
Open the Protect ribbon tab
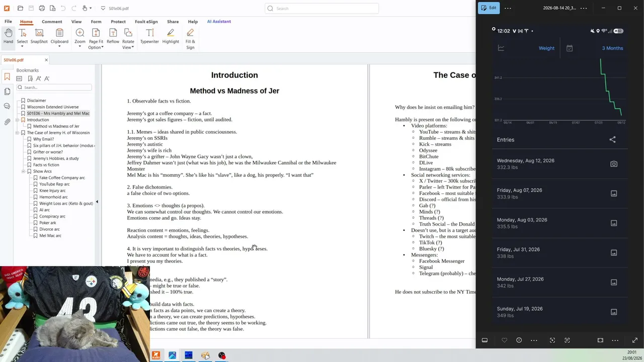point(118,22)
